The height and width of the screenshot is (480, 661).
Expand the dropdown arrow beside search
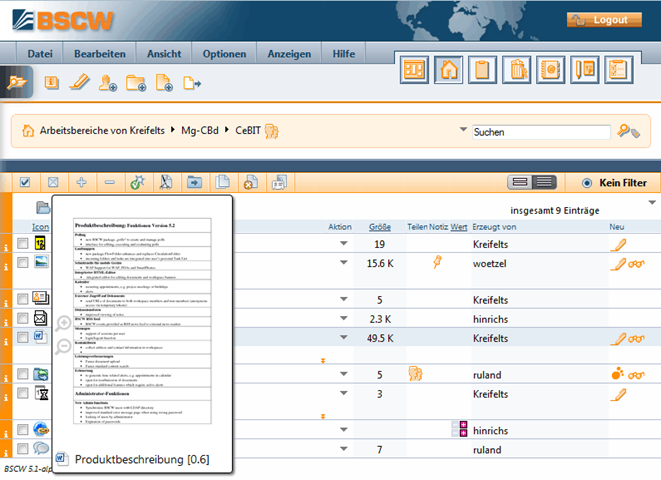coord(463,129)
